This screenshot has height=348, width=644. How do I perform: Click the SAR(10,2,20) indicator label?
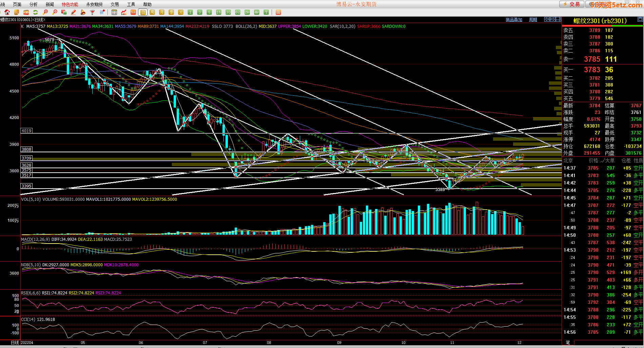[x=343, y=26]
